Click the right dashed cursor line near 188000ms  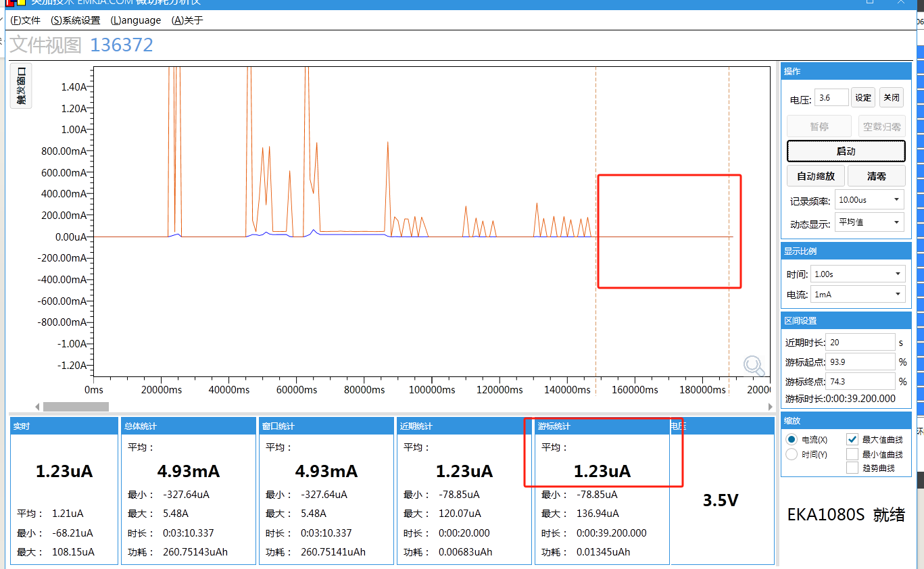[729, 223]
